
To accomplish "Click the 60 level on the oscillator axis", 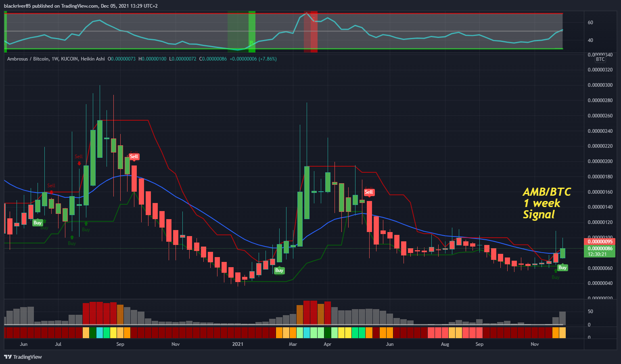I will [x=590, y=23].
